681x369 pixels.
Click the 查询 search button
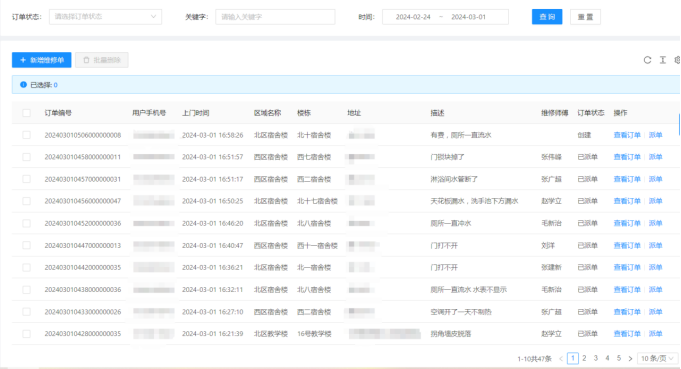[547, 17]
